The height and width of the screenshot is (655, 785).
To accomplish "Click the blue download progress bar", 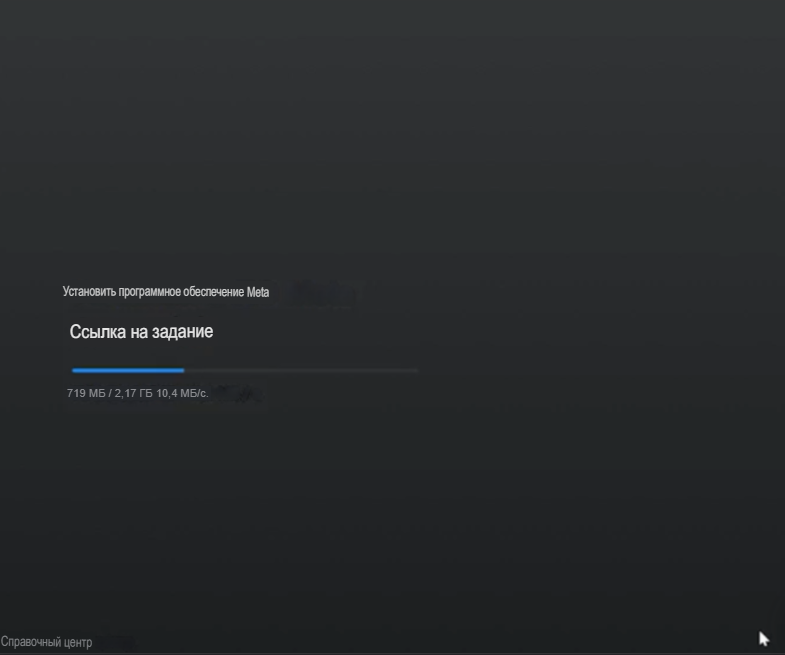I will tap(245, 371).
